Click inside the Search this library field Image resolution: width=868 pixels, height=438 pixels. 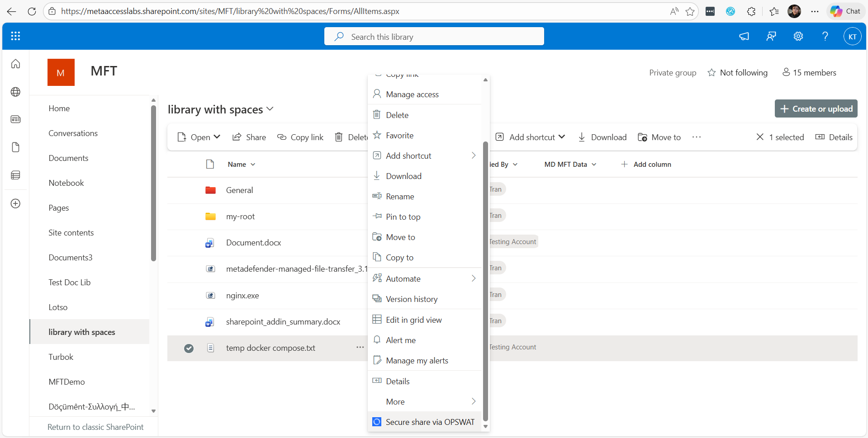[x=434, y=36]
